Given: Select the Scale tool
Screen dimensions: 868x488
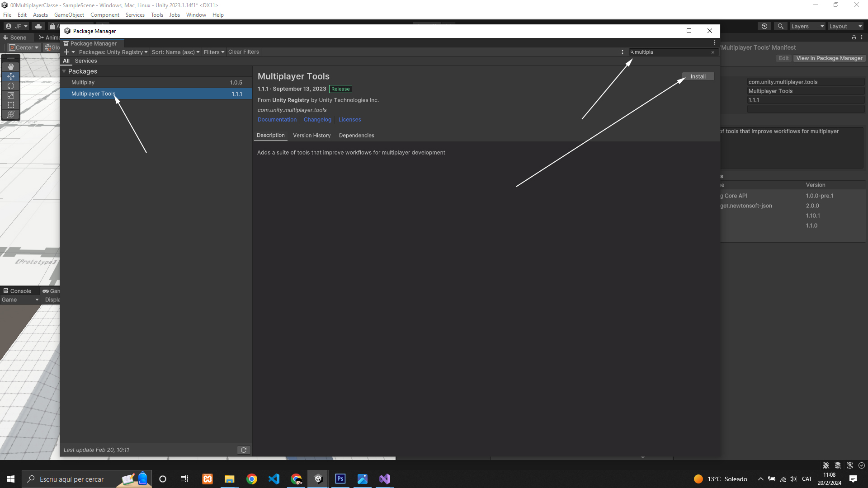Looking at the screenshot, I should [x=11, y=95].
